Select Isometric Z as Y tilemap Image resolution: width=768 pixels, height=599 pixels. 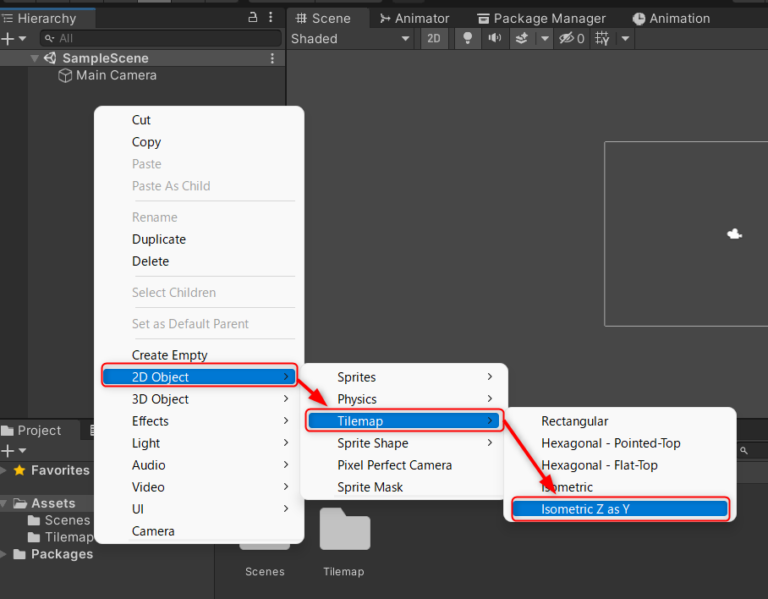point(619,509)
